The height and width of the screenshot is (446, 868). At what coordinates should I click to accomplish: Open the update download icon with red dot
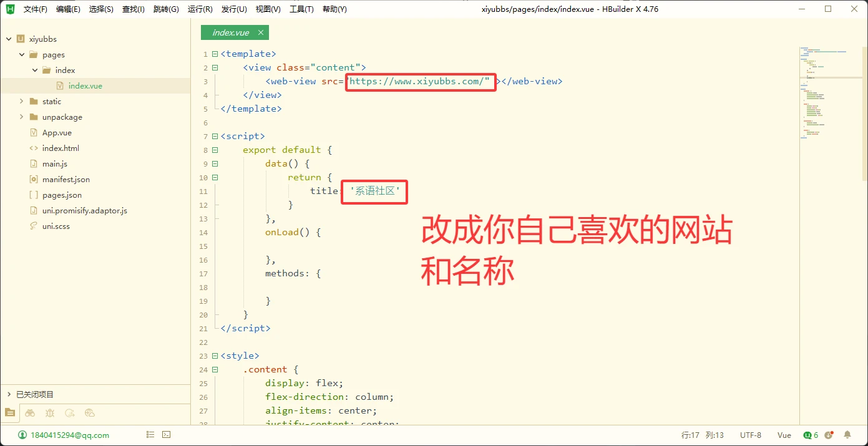829,435
